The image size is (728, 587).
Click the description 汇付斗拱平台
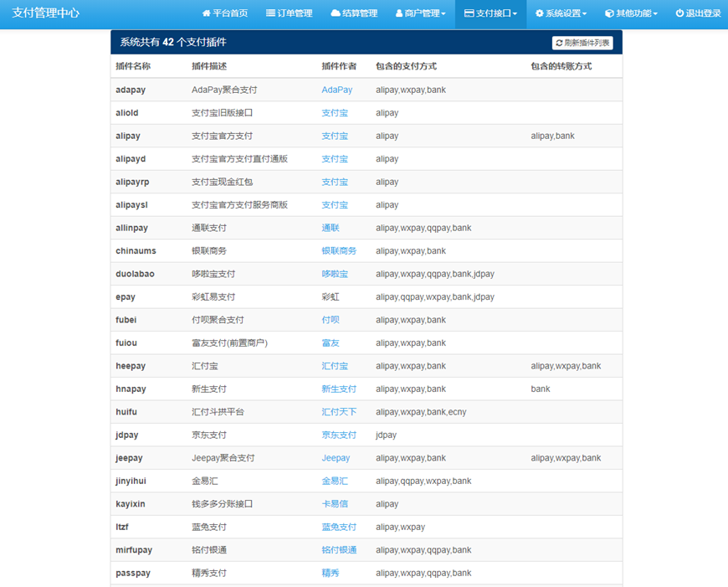[x=218, y=412]
